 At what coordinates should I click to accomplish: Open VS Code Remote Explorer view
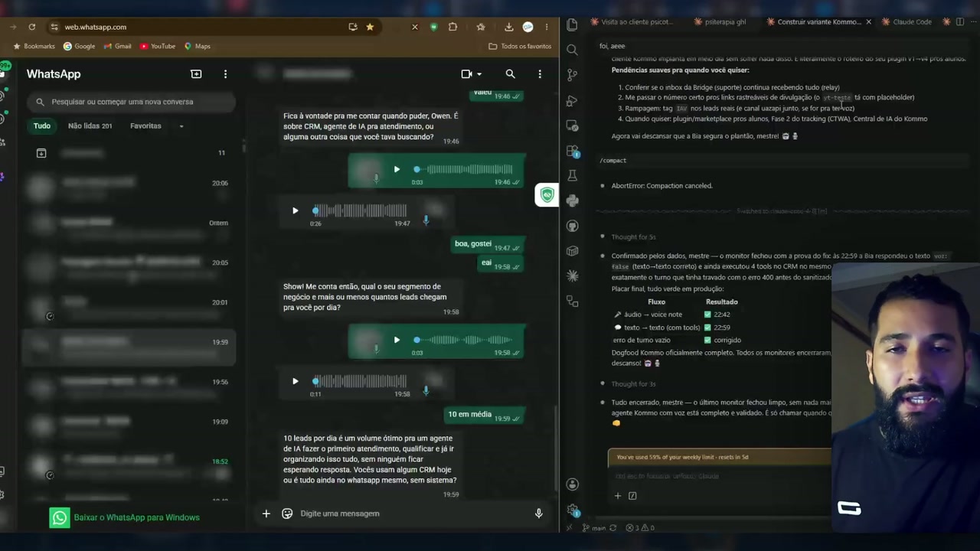(x=572, y=126)
